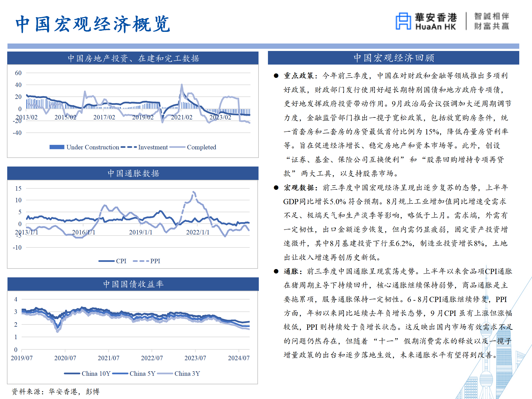Click the 2016/1/1 inflation axis label
532x399 pixels.
84,232
